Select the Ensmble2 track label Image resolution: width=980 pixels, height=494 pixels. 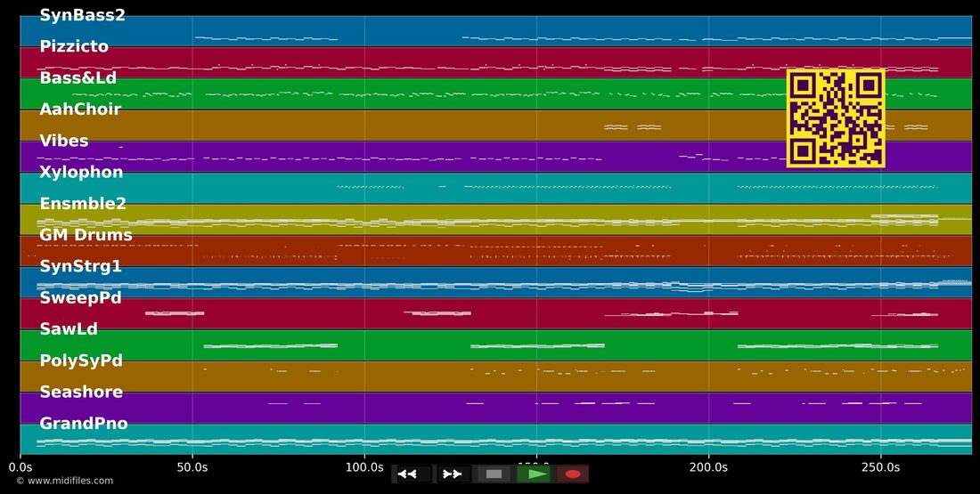83,204
